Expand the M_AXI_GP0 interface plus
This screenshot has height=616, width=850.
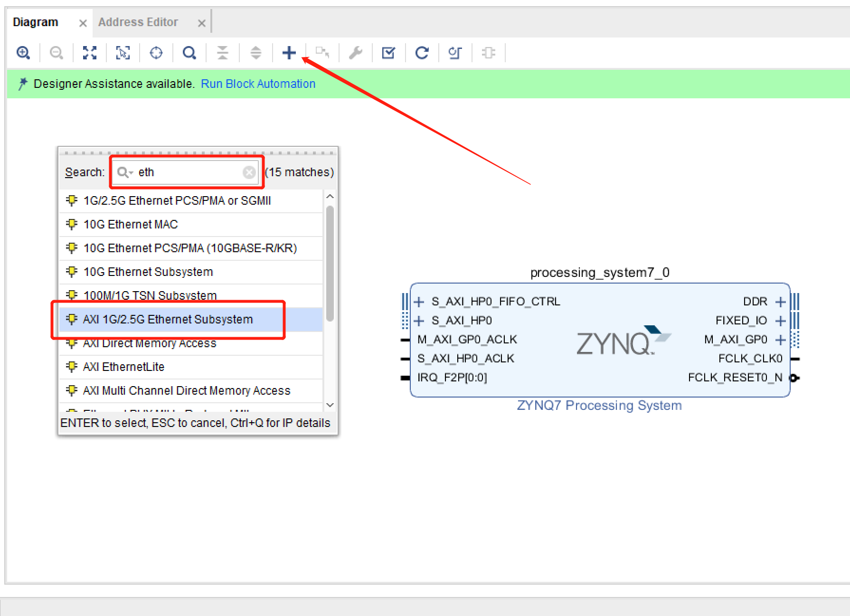click(x=780, y=340)
